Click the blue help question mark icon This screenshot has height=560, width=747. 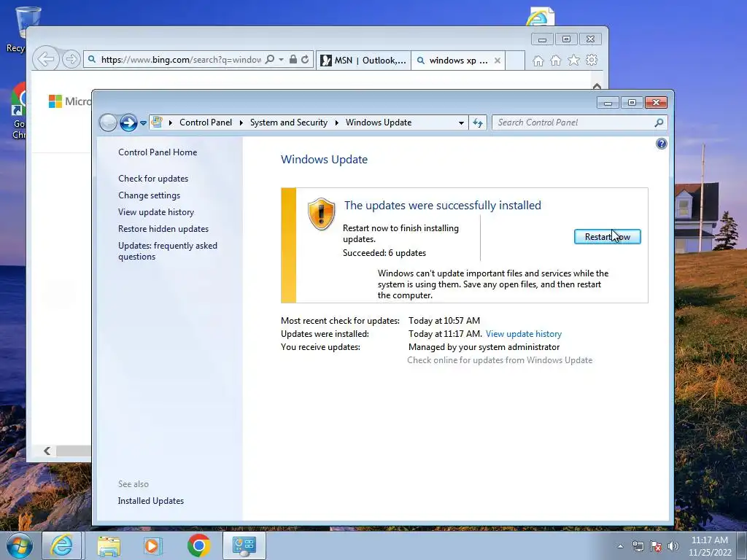(661, 144)
